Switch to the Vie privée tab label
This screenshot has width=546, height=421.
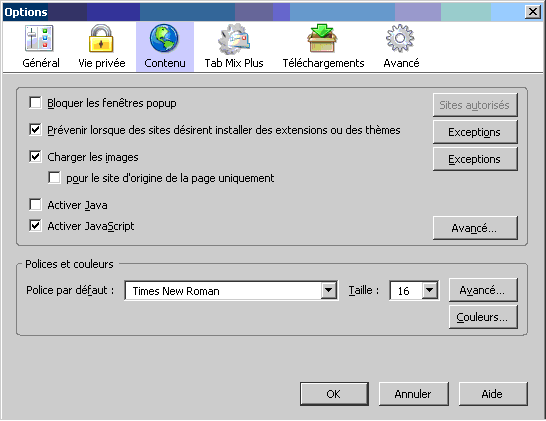coord(102,63)
